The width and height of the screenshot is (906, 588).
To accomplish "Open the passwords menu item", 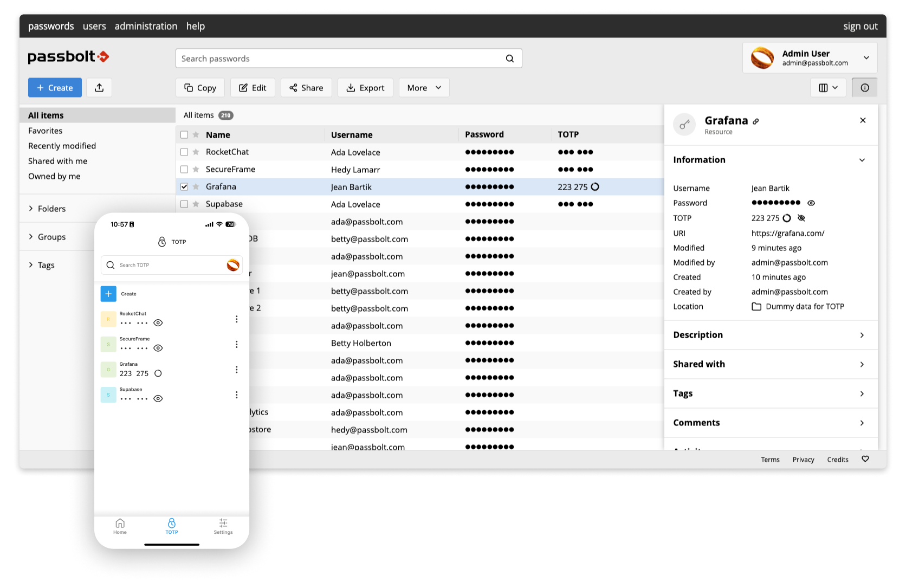I will pos(51,26).
